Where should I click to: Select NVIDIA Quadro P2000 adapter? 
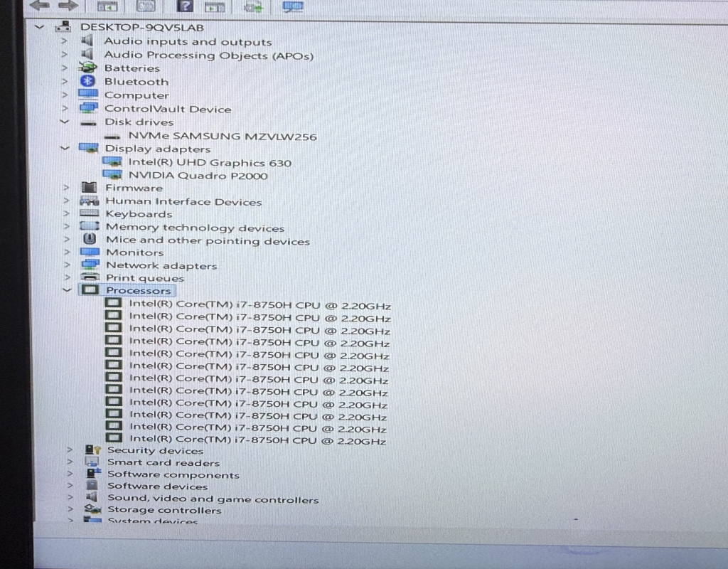pyautogui.click(x=198, y=176)
